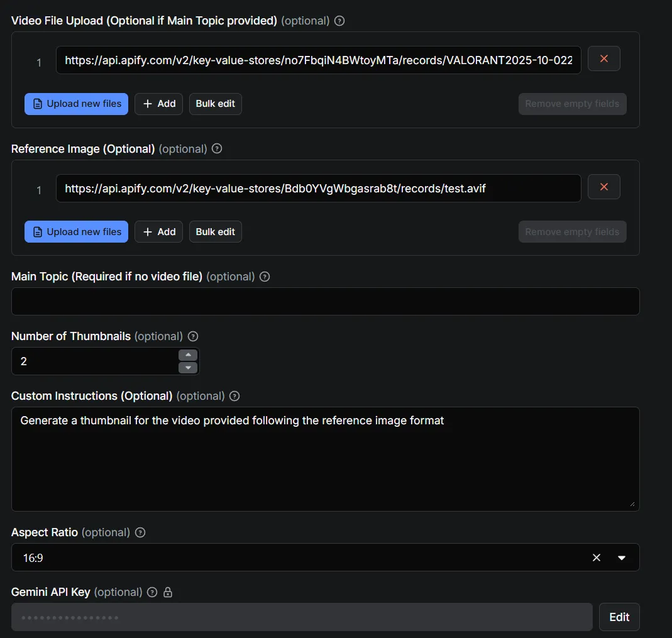Click the help icon next to Main Topic
Image resolution: width=672 pixels, height=638 pixels.
(264, 277)
